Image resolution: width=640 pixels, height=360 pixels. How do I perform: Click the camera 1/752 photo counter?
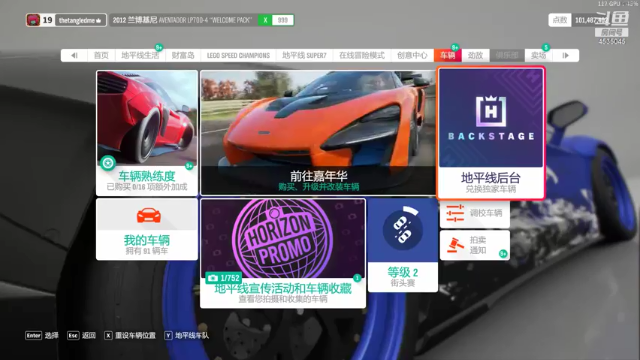(223, 278)
